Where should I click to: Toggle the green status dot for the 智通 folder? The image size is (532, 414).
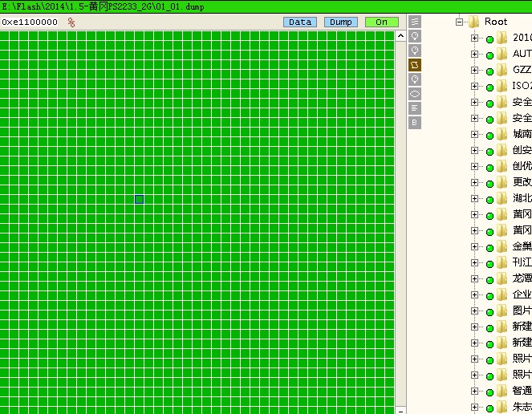(x=489, y=392)
